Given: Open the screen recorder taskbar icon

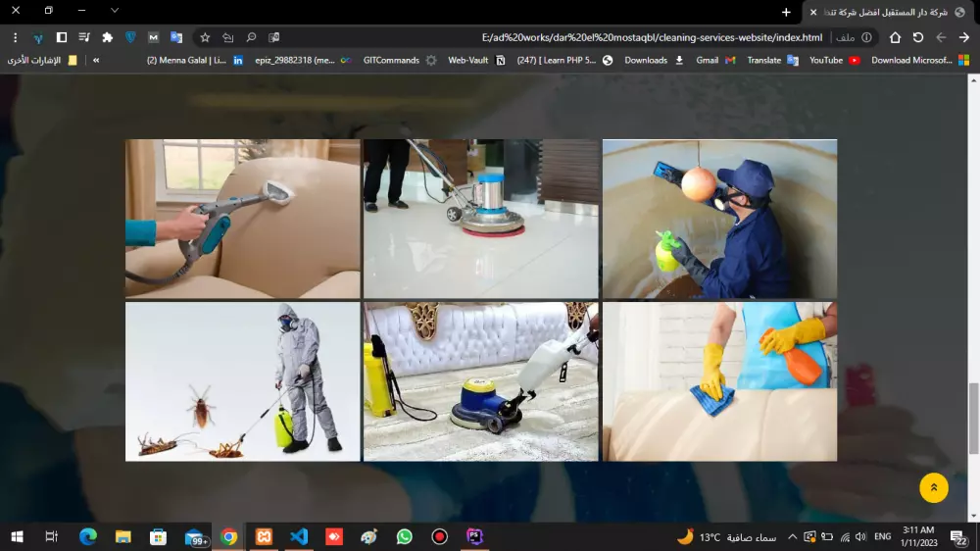Looking at the screenshot, I should point(440,536).
